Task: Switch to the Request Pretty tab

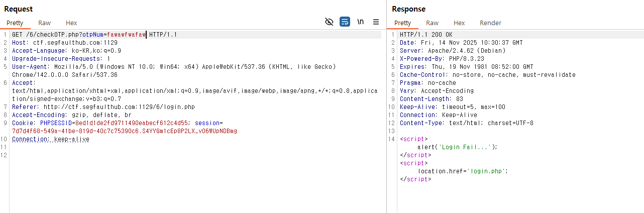Action: pyautogui.click(x=15, y=23)
